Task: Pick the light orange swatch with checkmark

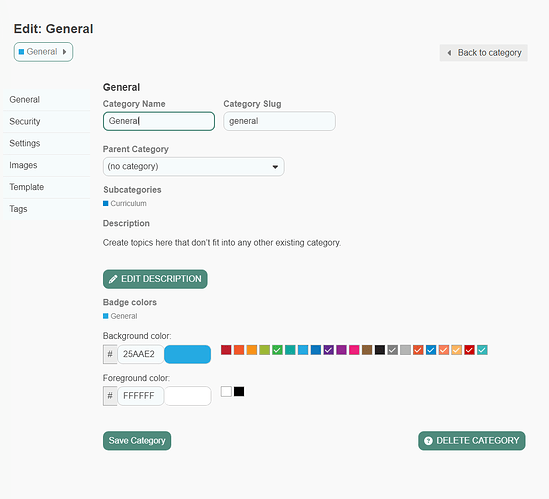Action: tap(457, 350)
